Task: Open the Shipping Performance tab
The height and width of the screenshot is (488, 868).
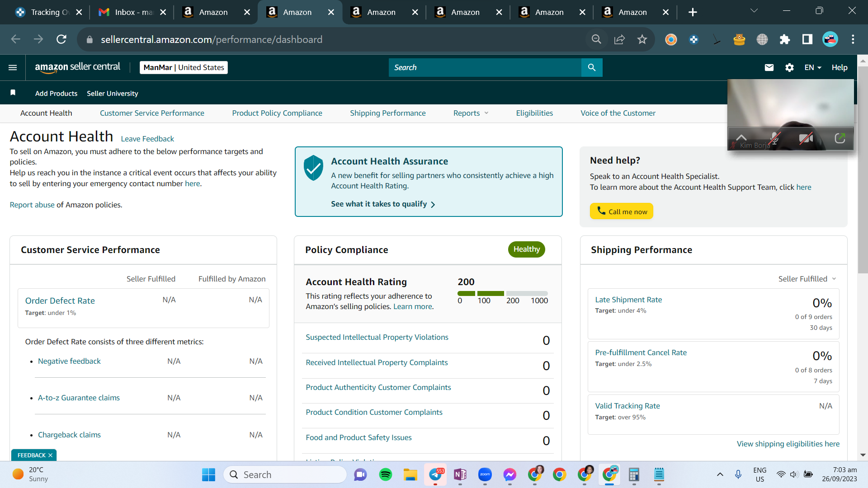Action: click(x=388, y=113)
